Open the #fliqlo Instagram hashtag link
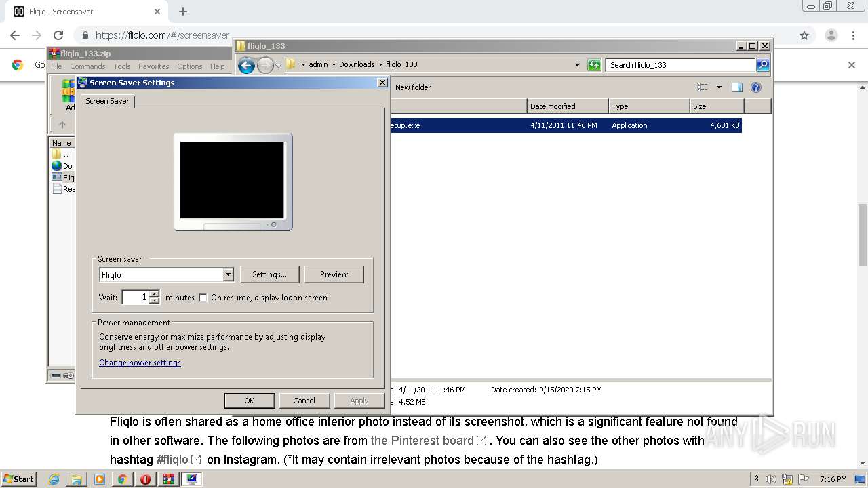This screenshot has height=488, width=868. coord(179,460)
